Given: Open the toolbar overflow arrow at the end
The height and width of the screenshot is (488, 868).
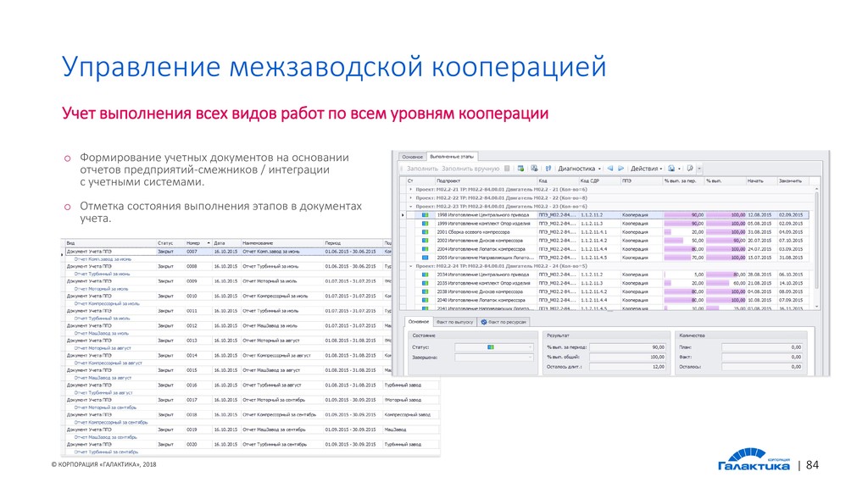Looking at the screenshot, I should (x=699, y=169).
